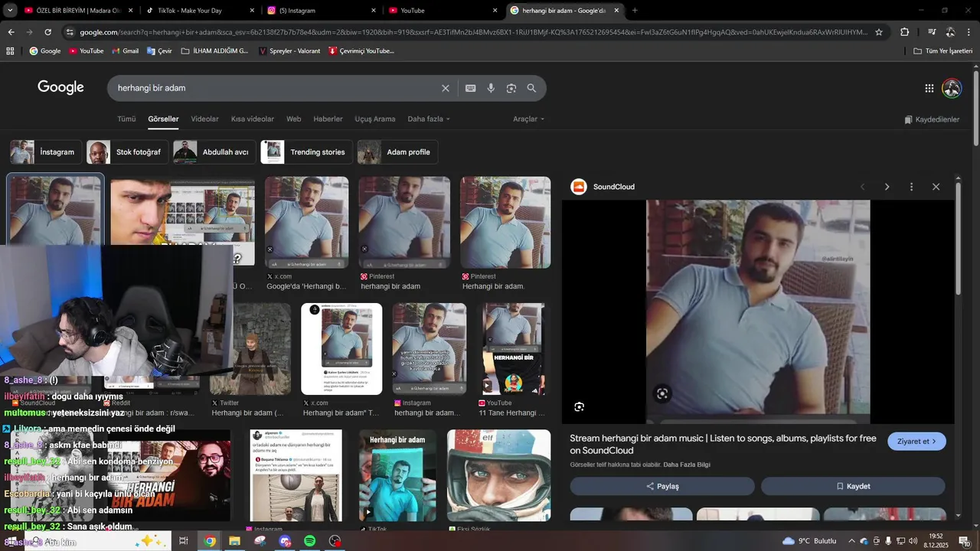980x551 pixels.
Task: Open the Daha Fazla Bilgi link
Action: click(687, 465)
